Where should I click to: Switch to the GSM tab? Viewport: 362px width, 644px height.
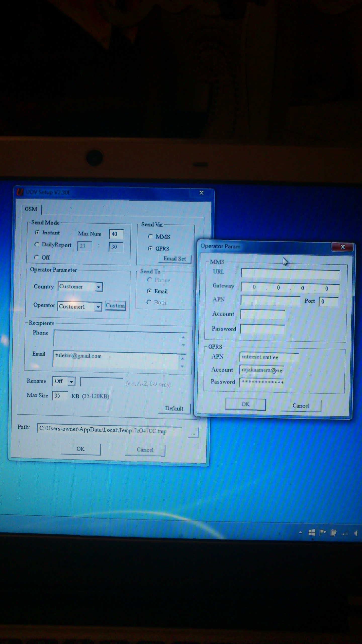tap(31, 209)
